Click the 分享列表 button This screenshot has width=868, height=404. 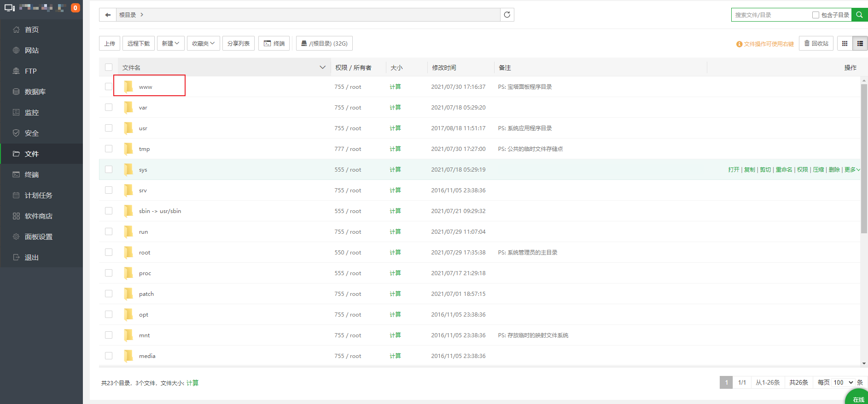239,43
